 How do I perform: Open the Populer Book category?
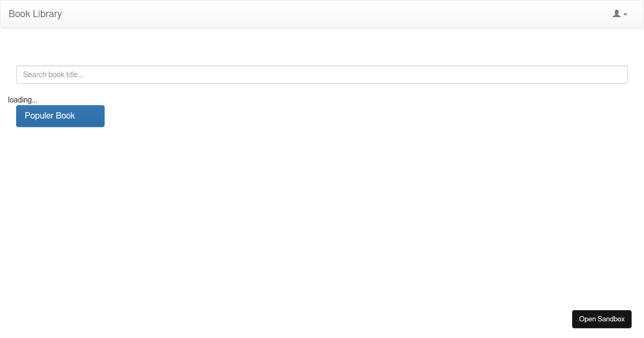(x=60, y=116)
